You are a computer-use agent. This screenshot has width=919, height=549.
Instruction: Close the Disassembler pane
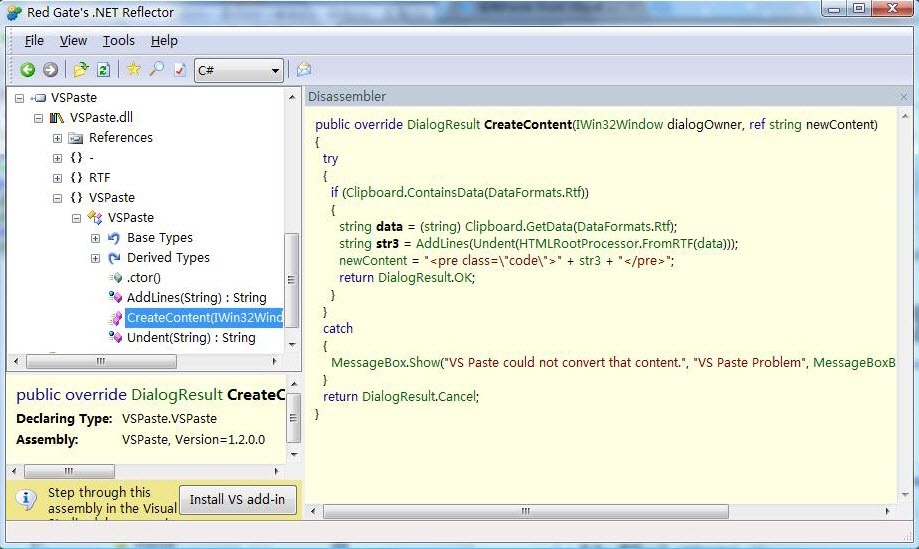click(x=903, y=97)
